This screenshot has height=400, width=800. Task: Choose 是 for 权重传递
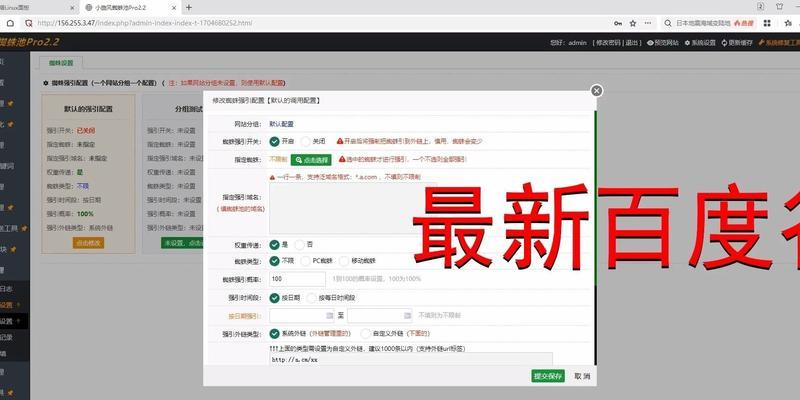pyautogui.click(x=274, y=245)
